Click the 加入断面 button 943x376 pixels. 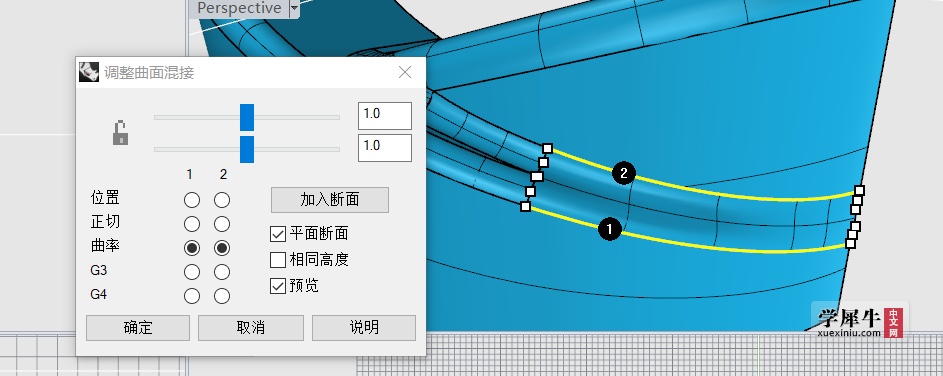click(330, 200)
